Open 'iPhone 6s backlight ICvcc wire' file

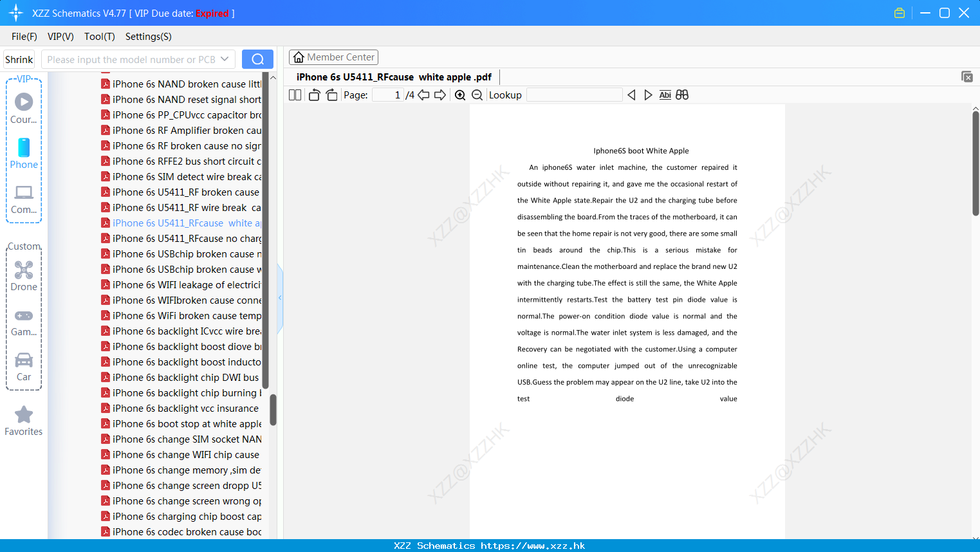tap(187, 331)
